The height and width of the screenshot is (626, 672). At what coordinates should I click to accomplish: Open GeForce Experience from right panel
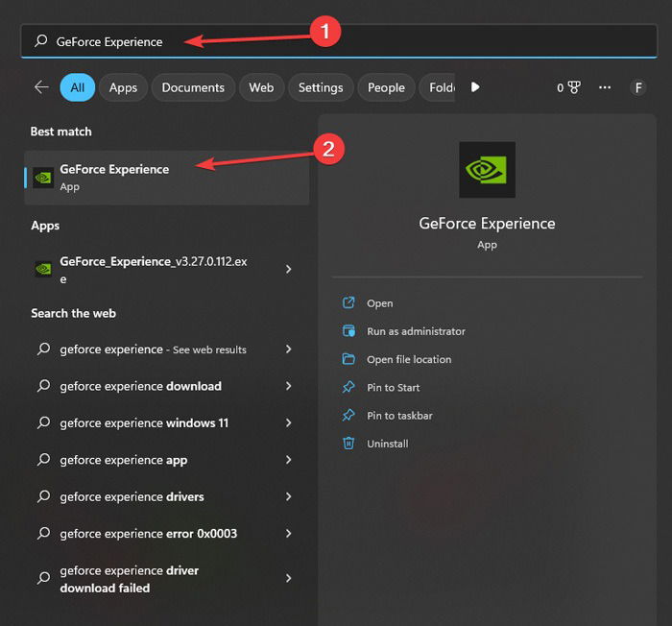379,303
